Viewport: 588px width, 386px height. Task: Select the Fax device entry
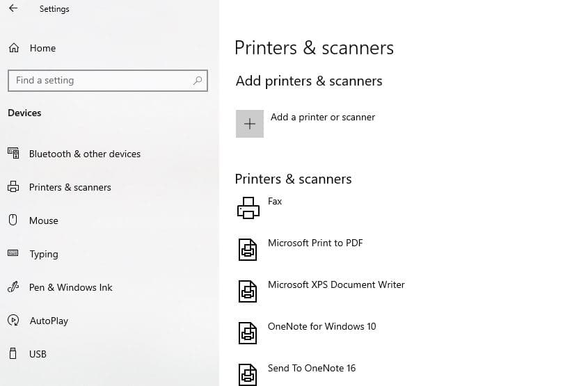point(275,201)
